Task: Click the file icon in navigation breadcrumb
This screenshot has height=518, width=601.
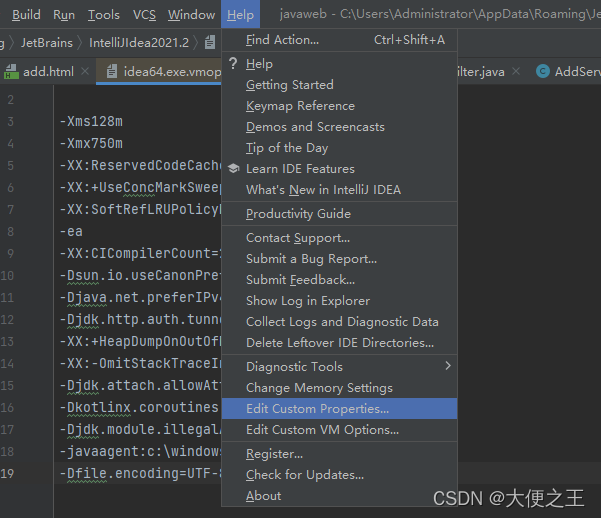Action: pos(210,42)
